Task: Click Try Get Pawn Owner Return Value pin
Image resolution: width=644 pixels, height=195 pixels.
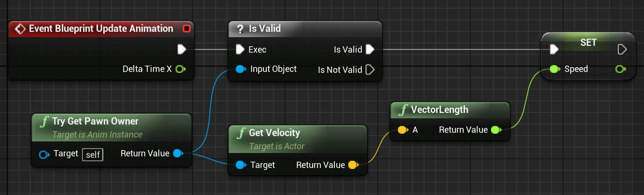Action: point(178,153)
